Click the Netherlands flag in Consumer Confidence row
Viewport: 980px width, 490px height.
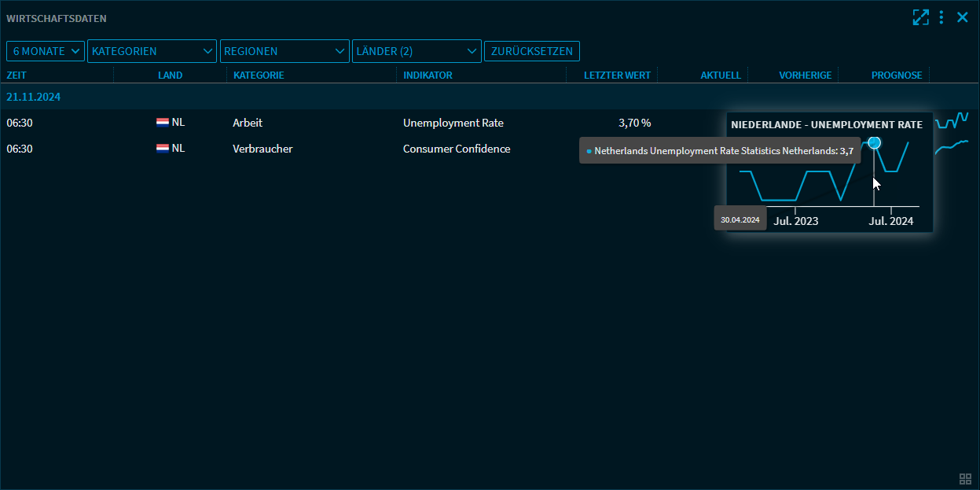coord(163,149)
